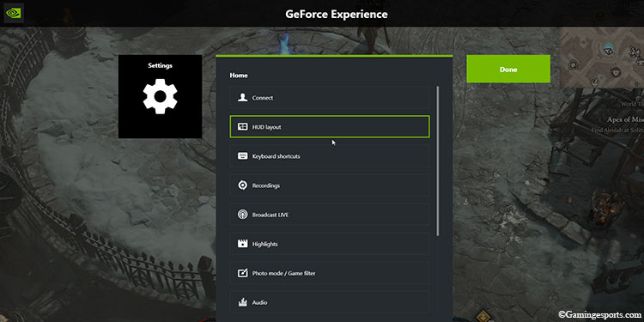Click the NVIDIA logo icon
The image size is (644, 322).
tap(14, 13)
